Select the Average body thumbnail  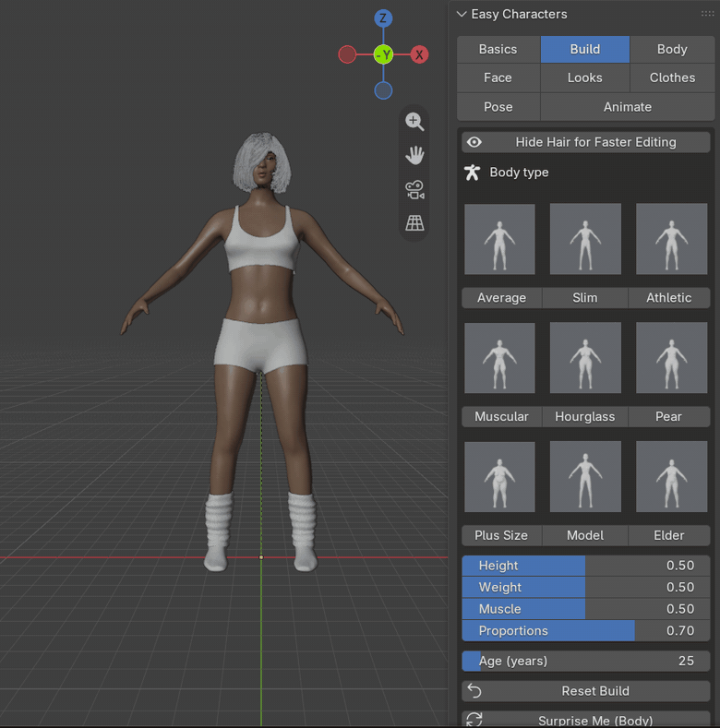[x=499, y=239]
